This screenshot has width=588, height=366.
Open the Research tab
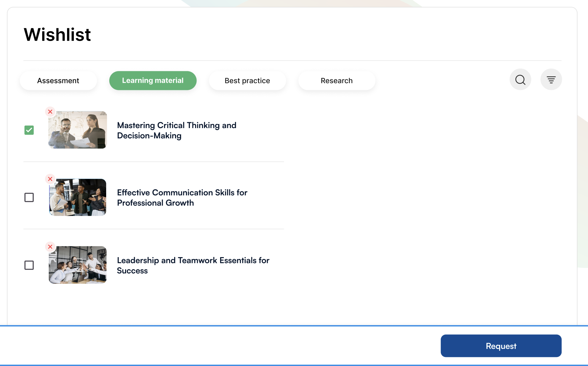click(x=337, y=81)
